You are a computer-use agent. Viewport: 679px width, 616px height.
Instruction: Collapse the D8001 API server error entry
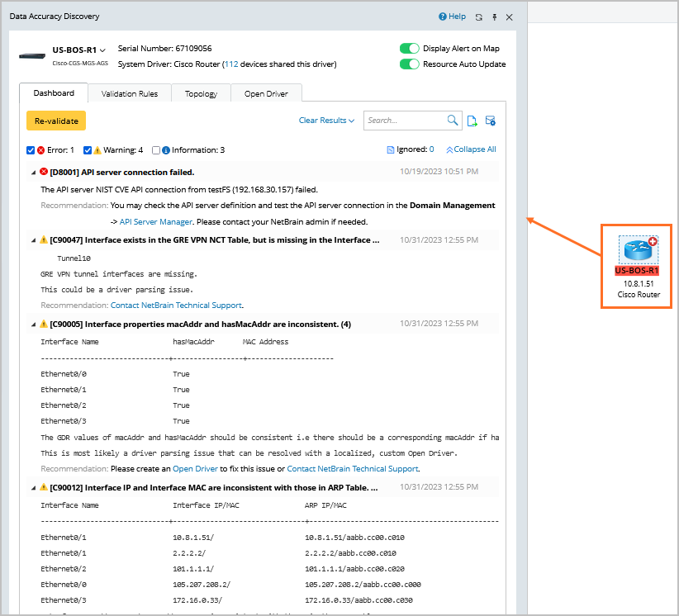pos(33,173)
